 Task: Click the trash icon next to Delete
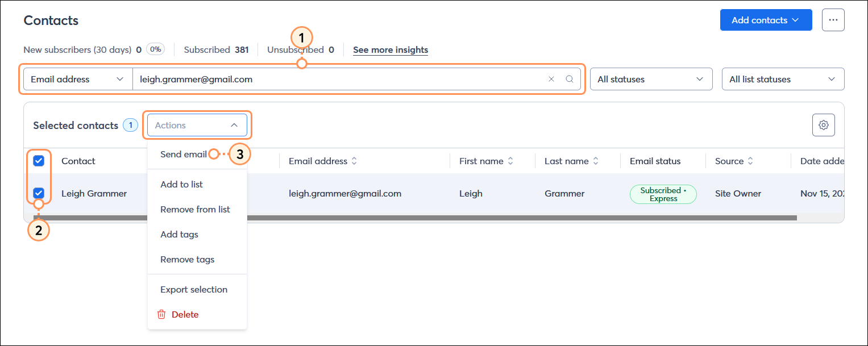(161, 314)
